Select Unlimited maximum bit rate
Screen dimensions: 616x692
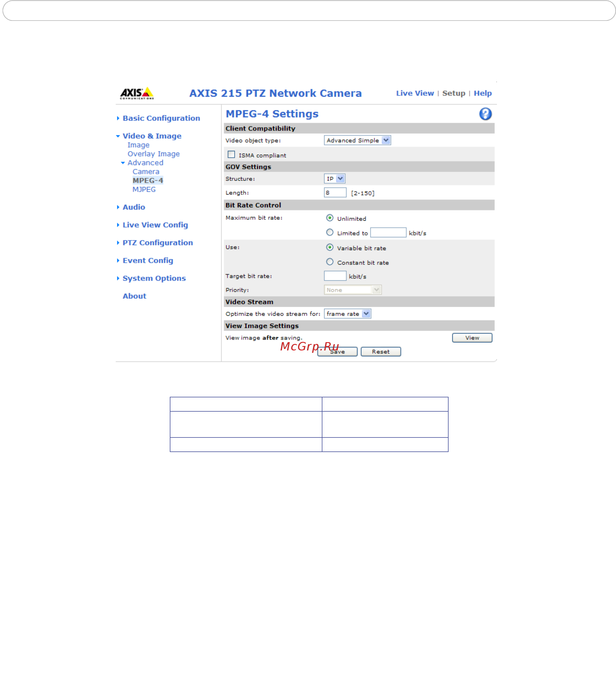[x=330, y=218]
